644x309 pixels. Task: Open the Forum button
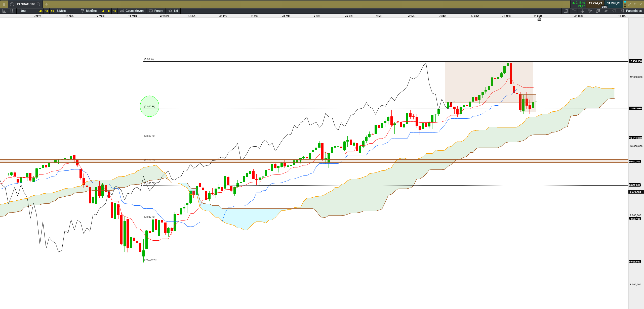pos(156,11)
